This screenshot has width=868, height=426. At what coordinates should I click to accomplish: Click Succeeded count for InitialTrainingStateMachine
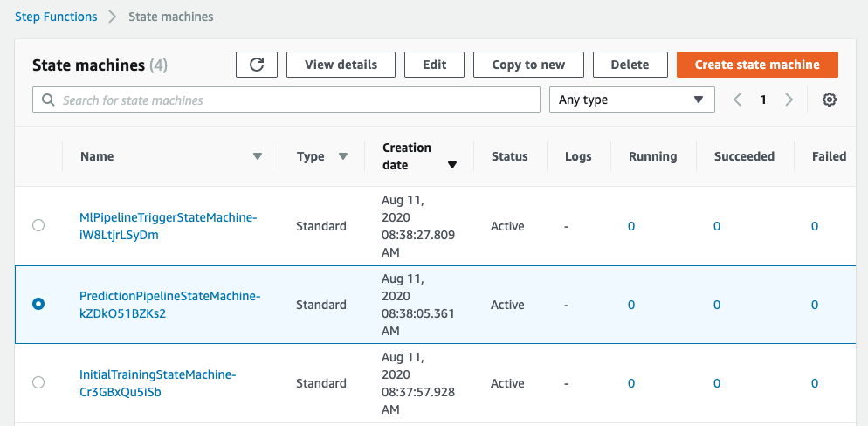(717, 383)
